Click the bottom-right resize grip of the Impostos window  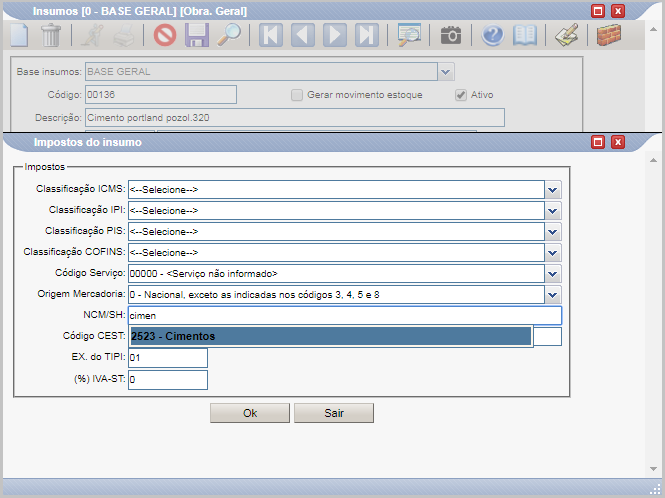tap(656, 490)
